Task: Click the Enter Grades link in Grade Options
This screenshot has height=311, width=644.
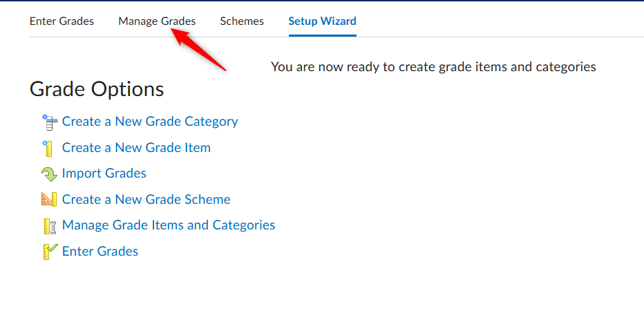Action: [100, 251]
